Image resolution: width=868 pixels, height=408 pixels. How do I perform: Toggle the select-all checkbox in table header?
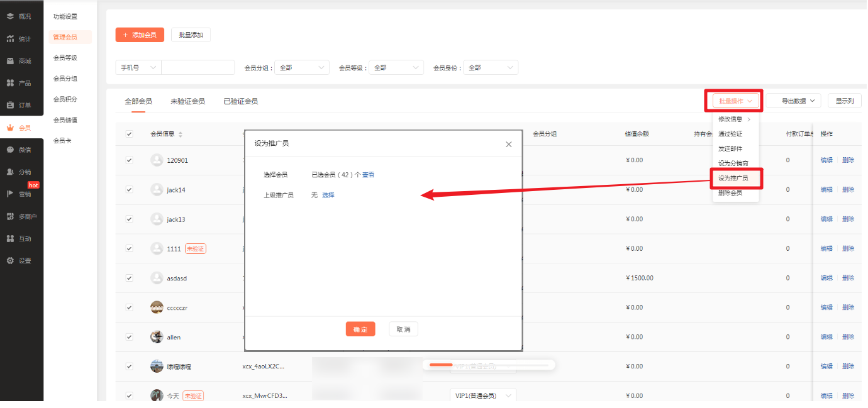click(x=130, y=134)
